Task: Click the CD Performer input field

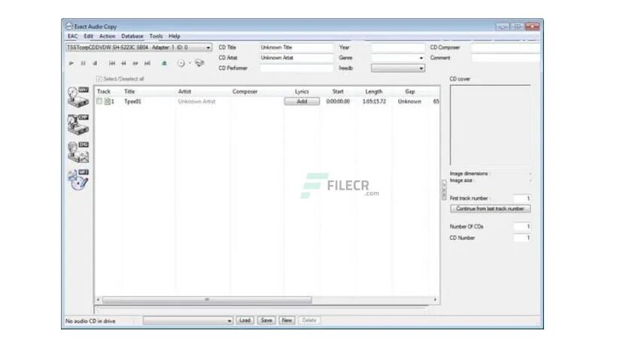Action: click(296, 68)
